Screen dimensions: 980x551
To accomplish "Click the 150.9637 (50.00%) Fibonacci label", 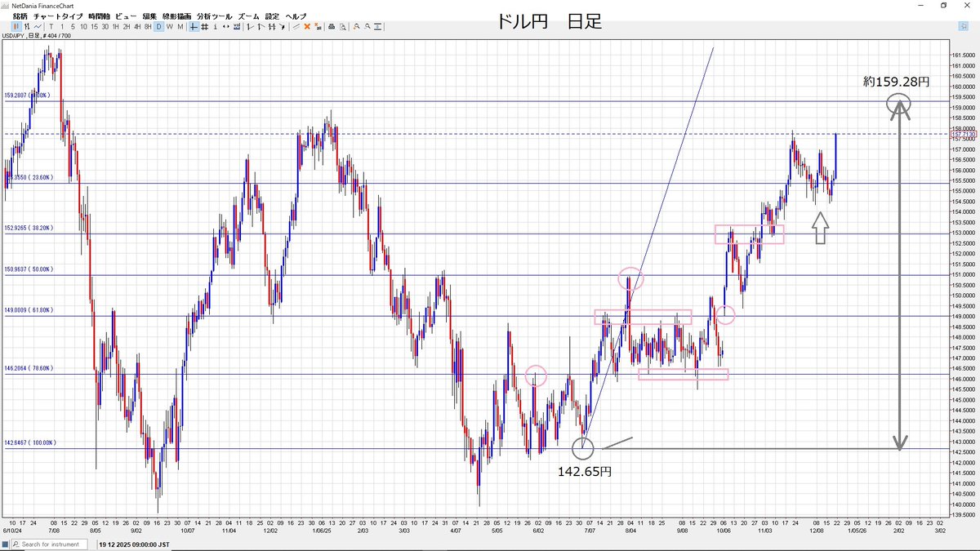I will point(29,269).
